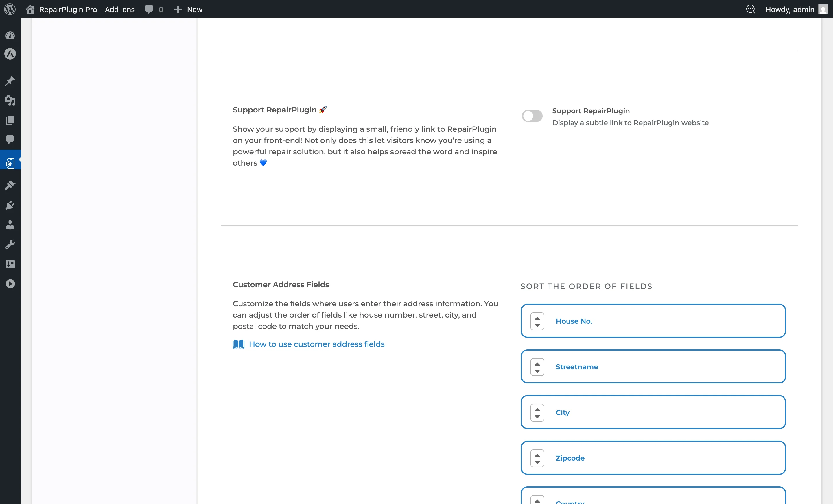Move City down using its stepper arrow
This screenshot has height=504, width=833.
click(537, 416)
